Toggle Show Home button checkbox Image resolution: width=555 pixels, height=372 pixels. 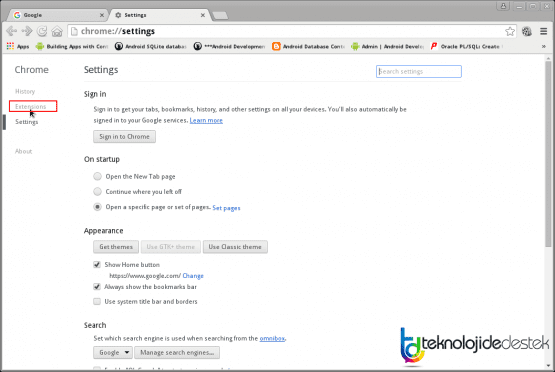click(97, 265)
